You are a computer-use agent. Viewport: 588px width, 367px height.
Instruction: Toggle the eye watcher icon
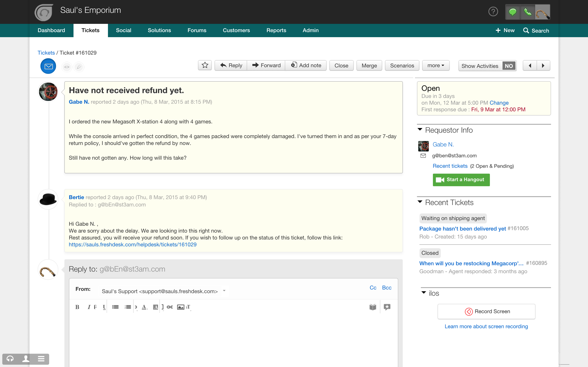pyautogui.click(x=67, y=67)
